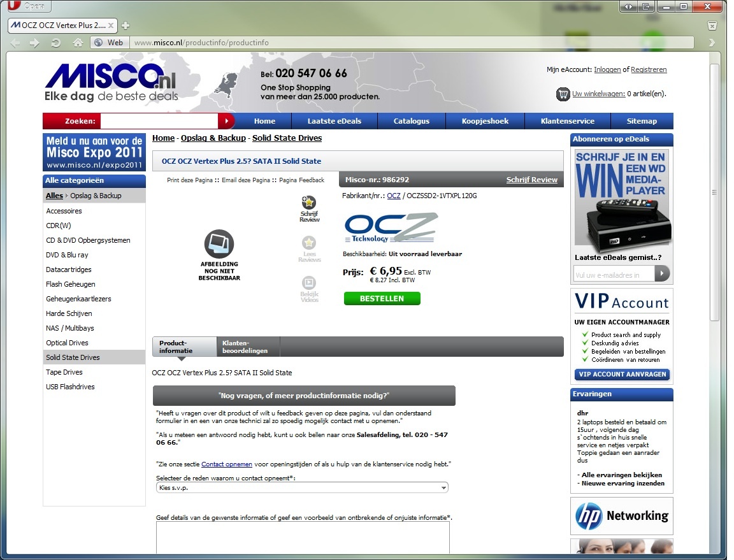Select CD & DVD Opbergsystemen category
The image size is (734, 560).
pos(88,240)
